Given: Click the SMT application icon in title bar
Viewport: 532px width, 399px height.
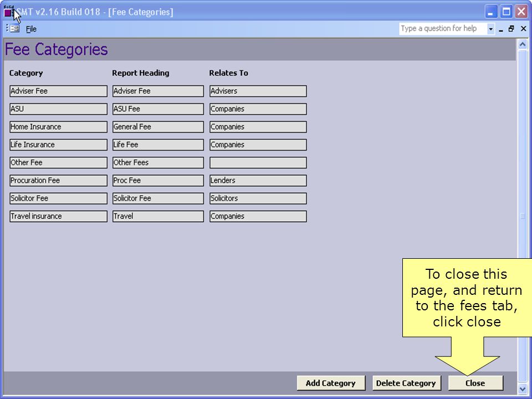Looking at the screenshot, I should click(8, 12).
